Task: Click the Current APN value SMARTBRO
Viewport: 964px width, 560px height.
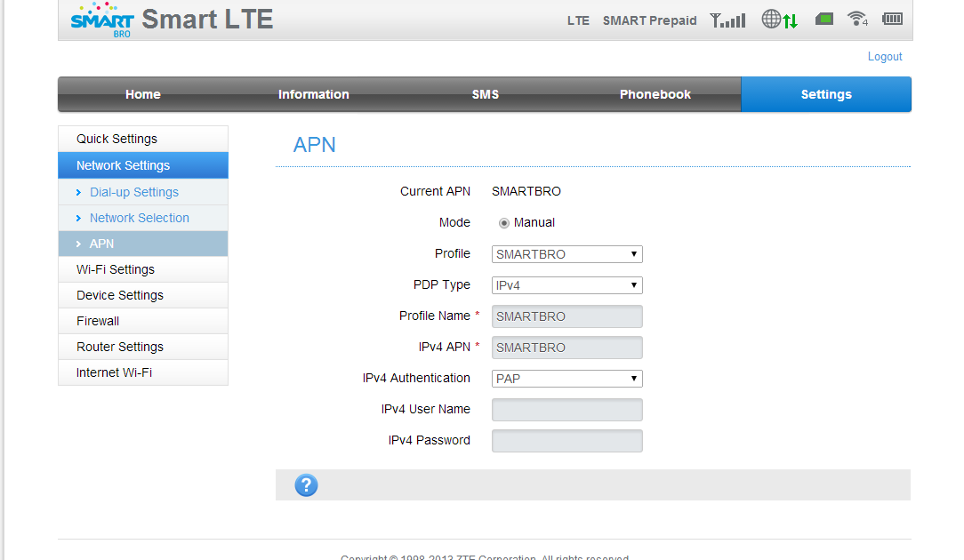Action: [526, 191]
